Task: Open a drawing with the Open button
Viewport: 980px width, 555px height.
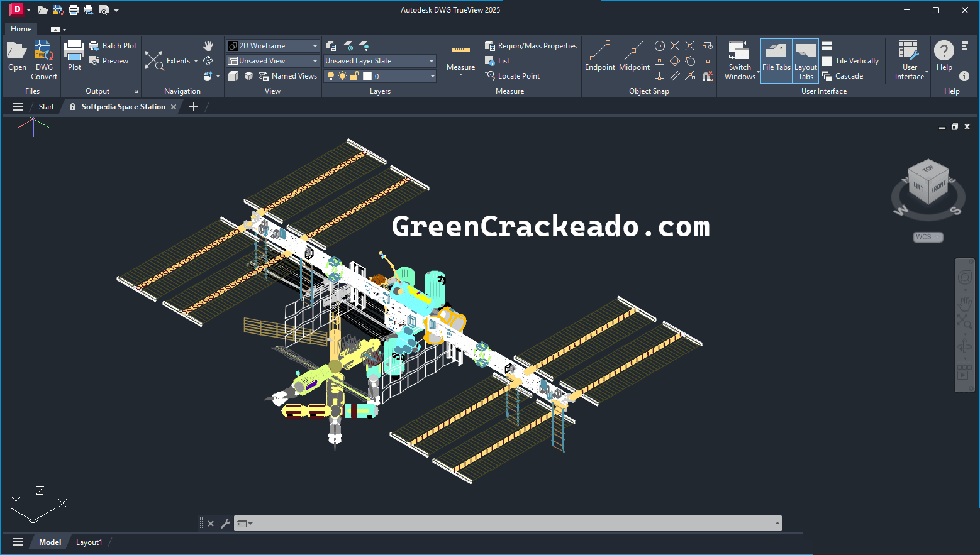Action: [17, 57]
